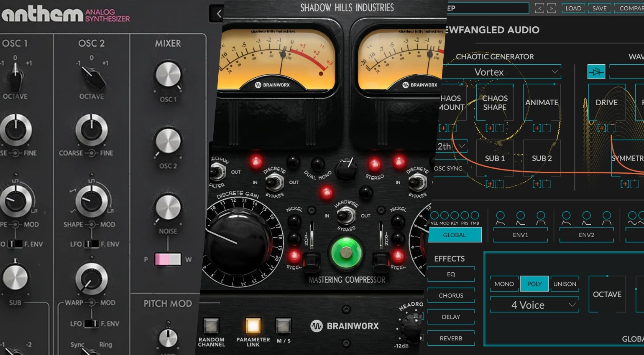Click the SAVE preset button
Viewport: 644px width, 355px height.
(x=599, y=8)
